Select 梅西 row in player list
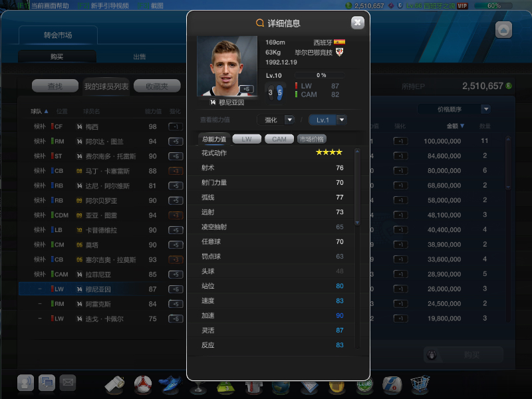The width and height of the screenshot is (532, 399). [x=105, y=126]
